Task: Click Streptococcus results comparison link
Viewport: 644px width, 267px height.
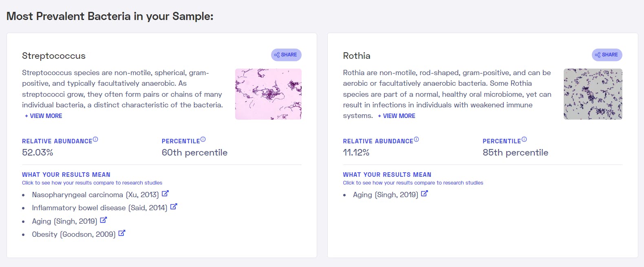Action: (92, 182)
